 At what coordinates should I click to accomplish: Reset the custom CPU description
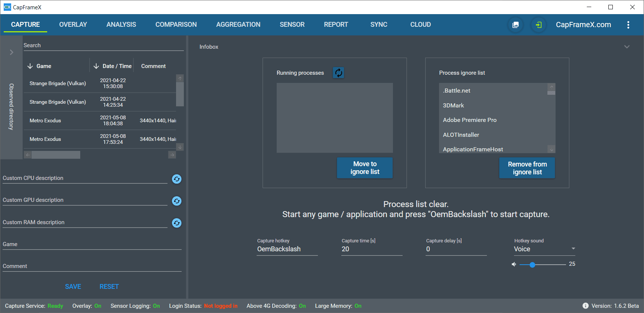pos(177,179)
